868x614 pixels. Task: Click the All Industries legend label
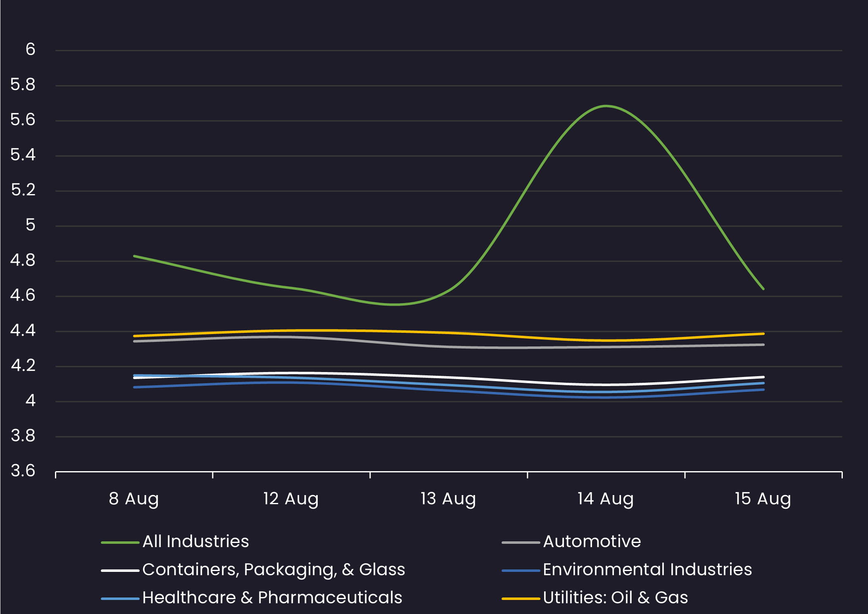coord(195,541)
